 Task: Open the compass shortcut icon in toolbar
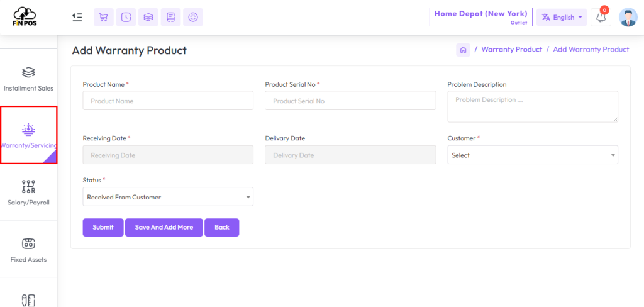[193, 17]
